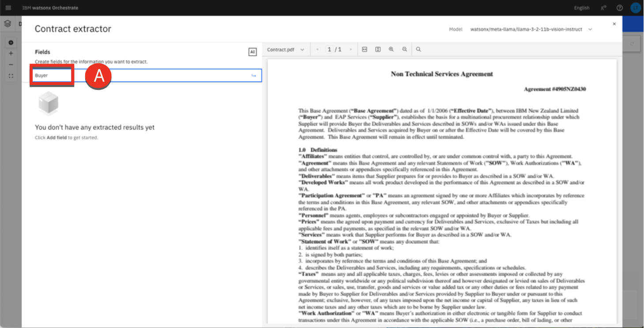Click the layers icon in left sidebar

coord(8,24)
